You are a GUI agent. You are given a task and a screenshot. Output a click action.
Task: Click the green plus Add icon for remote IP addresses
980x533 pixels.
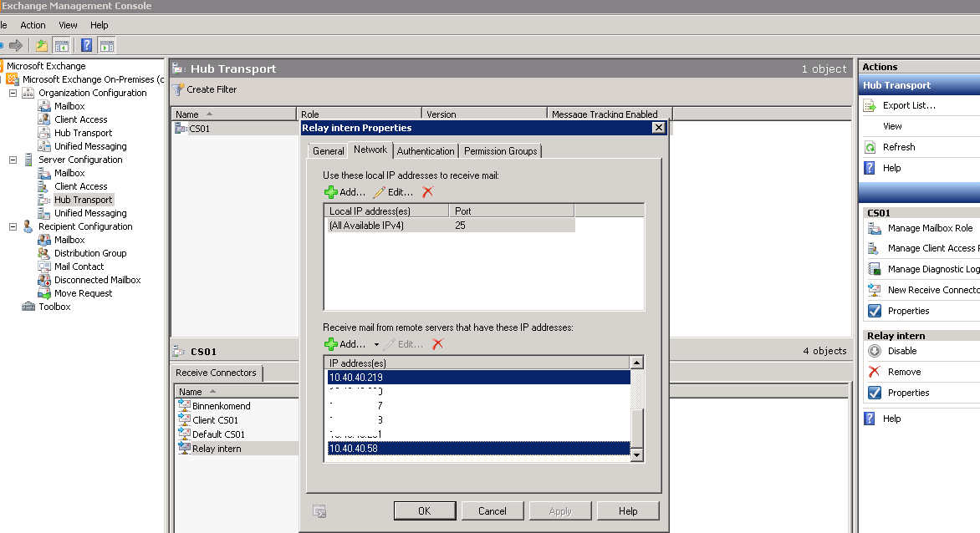330,344
